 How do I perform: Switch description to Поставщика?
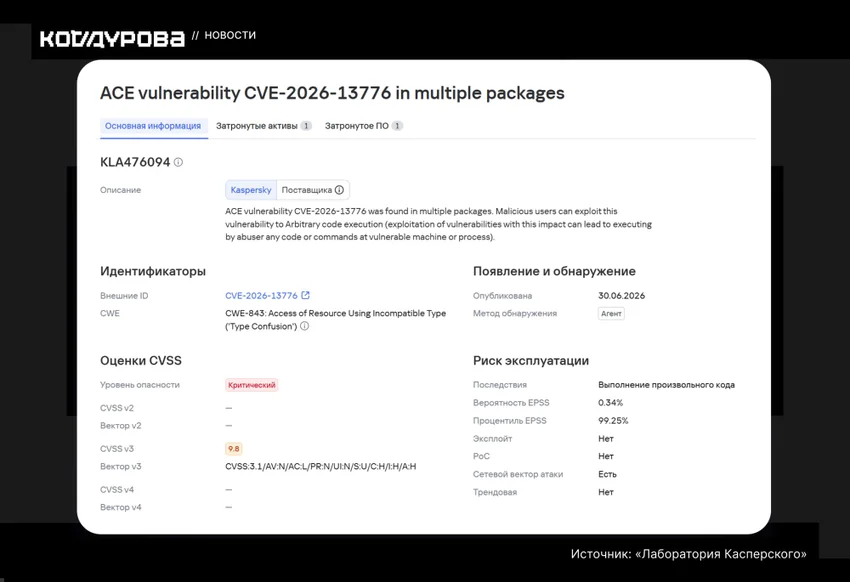click(313, 190)
